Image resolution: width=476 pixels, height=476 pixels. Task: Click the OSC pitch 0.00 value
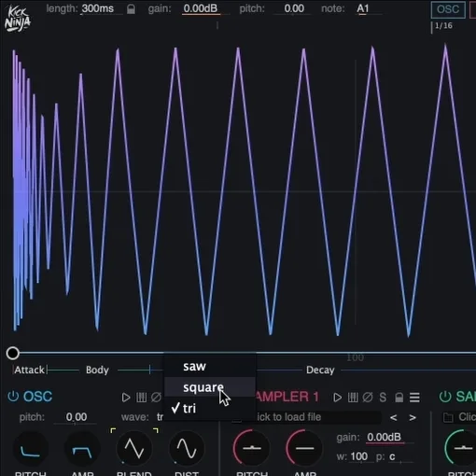coord(77,417)
